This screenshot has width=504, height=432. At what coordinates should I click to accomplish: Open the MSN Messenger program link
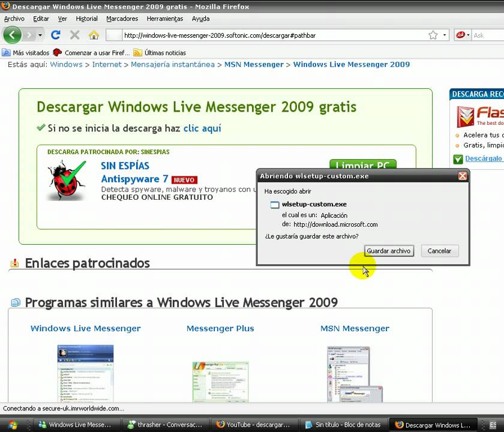(355, 328)
